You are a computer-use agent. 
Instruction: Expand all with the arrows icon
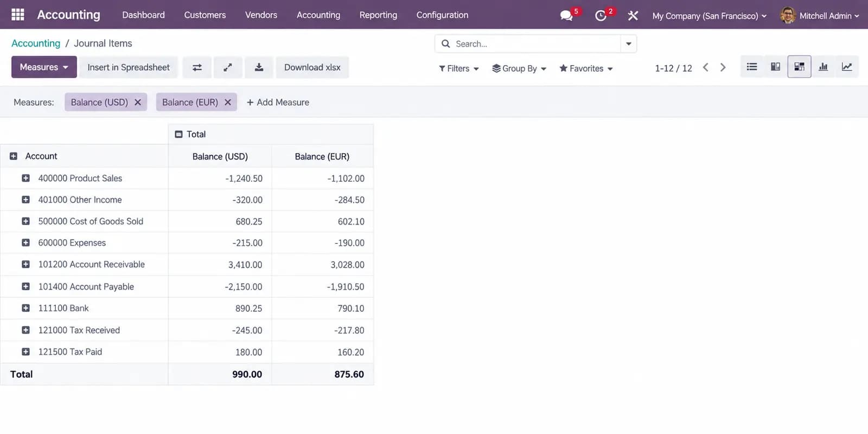click(228, 67)
